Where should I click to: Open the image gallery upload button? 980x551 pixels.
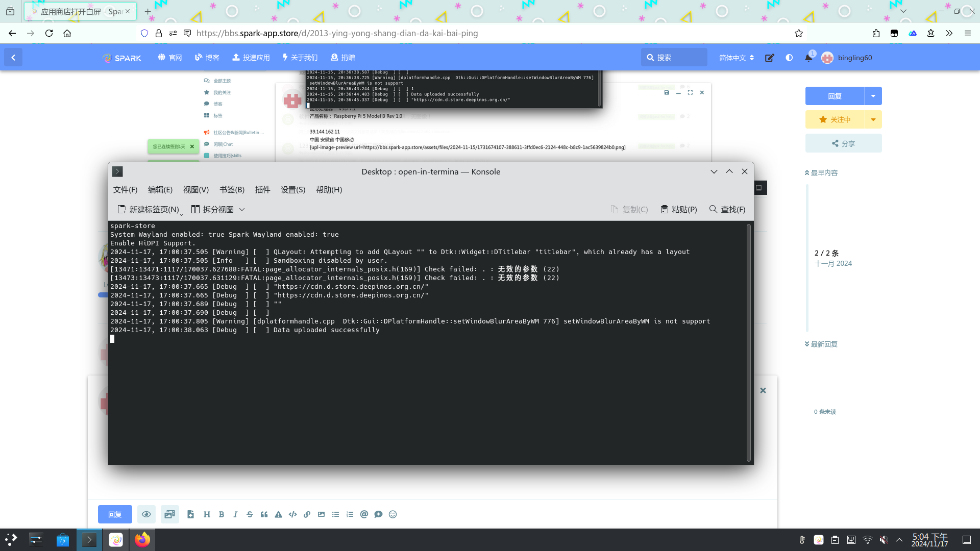pyautogui.click(x=169, y=514)
